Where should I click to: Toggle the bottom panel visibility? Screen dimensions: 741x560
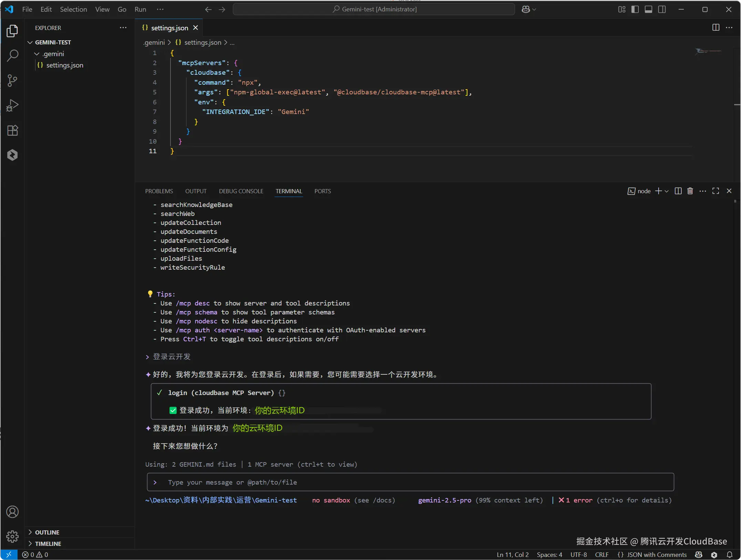coord(648,9)
